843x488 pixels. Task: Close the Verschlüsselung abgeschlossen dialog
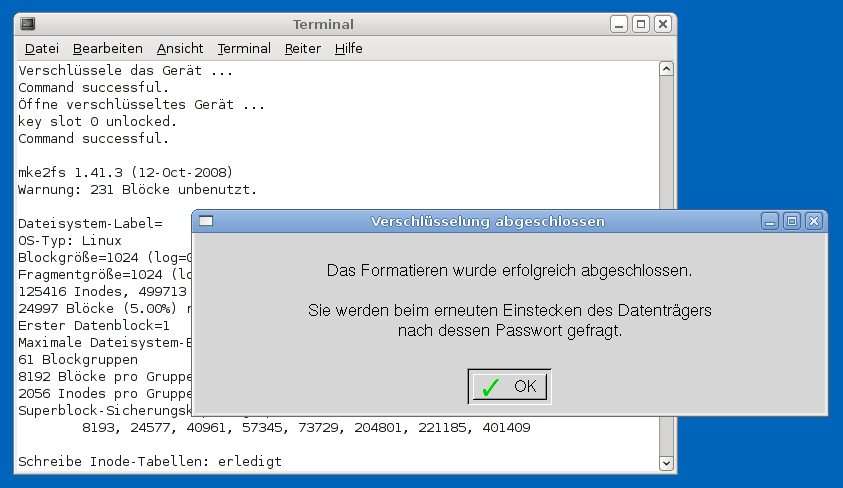(x=814, y=221)
